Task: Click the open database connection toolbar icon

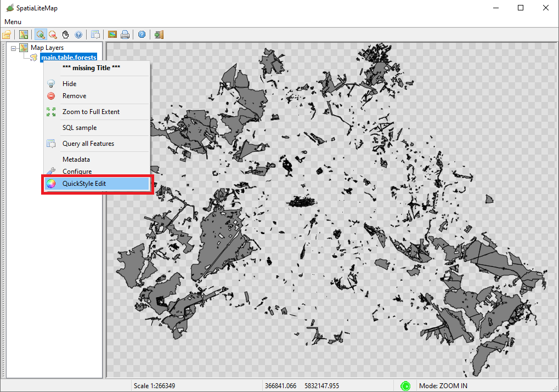Action: pos(7,35)
